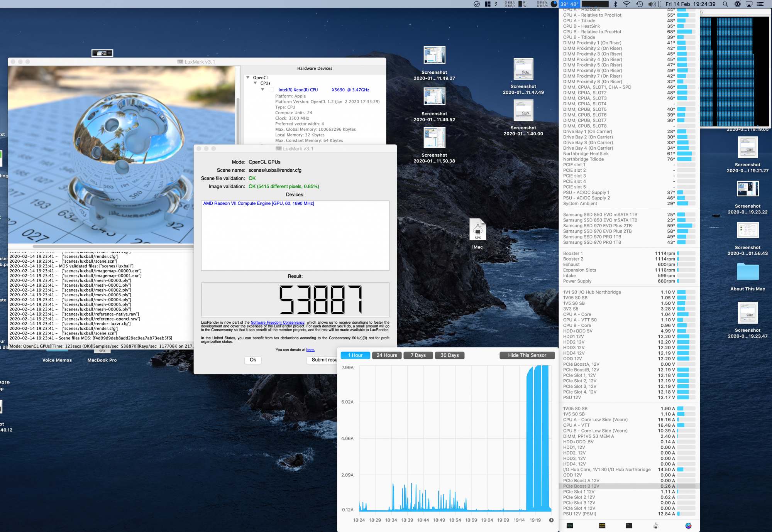
Task: Open the CPU pie chart menu bar item
Action: pos(554,4)
